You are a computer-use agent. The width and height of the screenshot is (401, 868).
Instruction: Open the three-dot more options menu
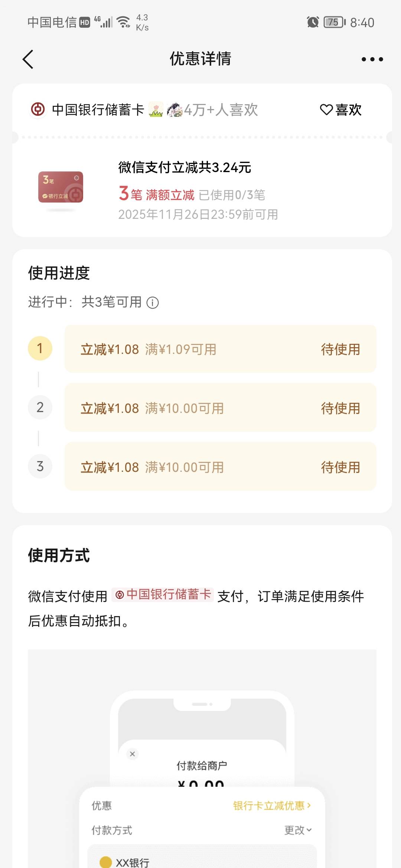372,59
